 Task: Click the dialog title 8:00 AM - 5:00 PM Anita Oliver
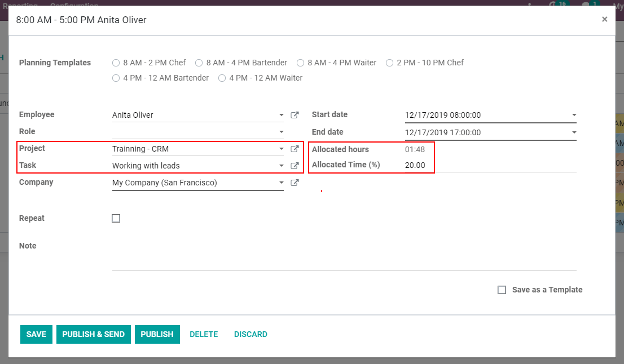click(81, 20)
